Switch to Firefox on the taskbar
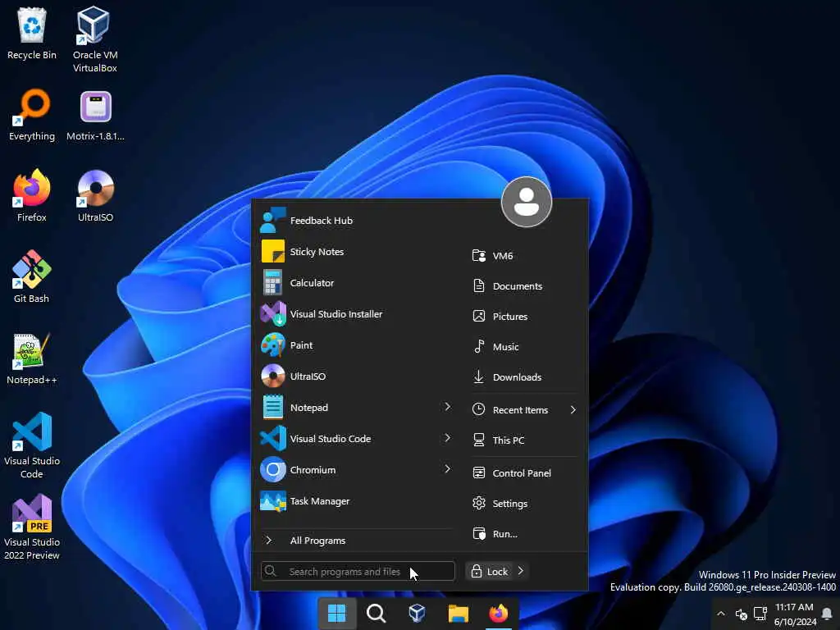The height and width of the screenshot is (630, 840). tap(499, 614)
